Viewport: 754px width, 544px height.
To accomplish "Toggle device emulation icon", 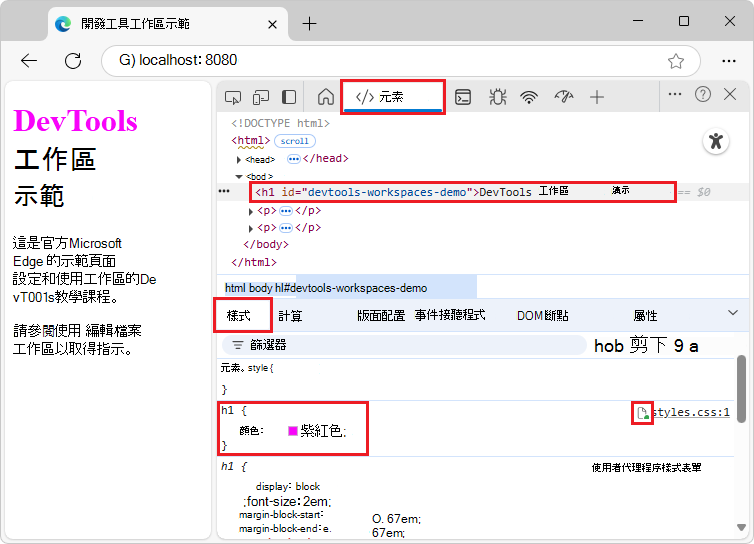I will tap(261, 97).
